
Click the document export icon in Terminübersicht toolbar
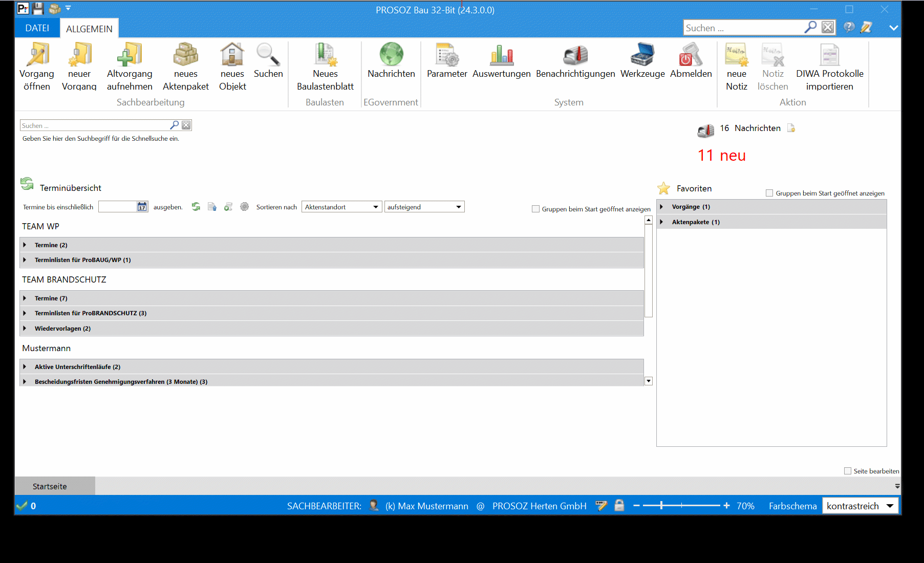(x=212, y=207)
